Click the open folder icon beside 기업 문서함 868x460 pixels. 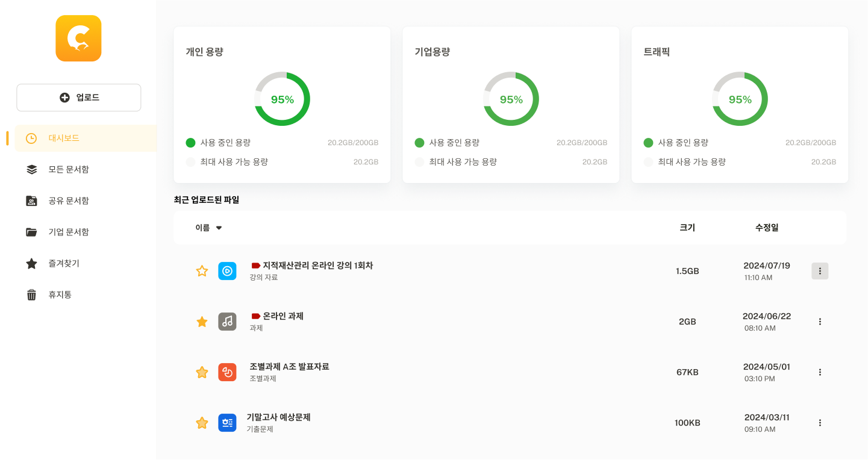[x=31, y=232]
